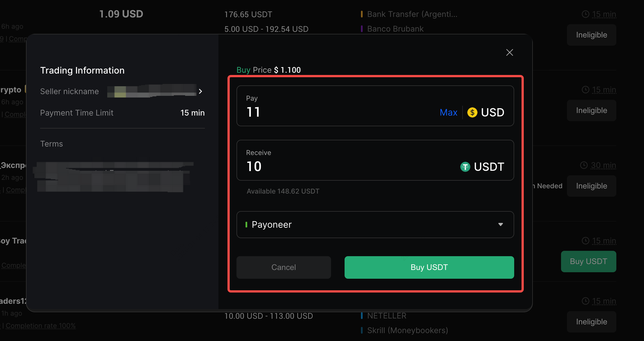Click the background Buy USDT listing button

coord(588,261)
